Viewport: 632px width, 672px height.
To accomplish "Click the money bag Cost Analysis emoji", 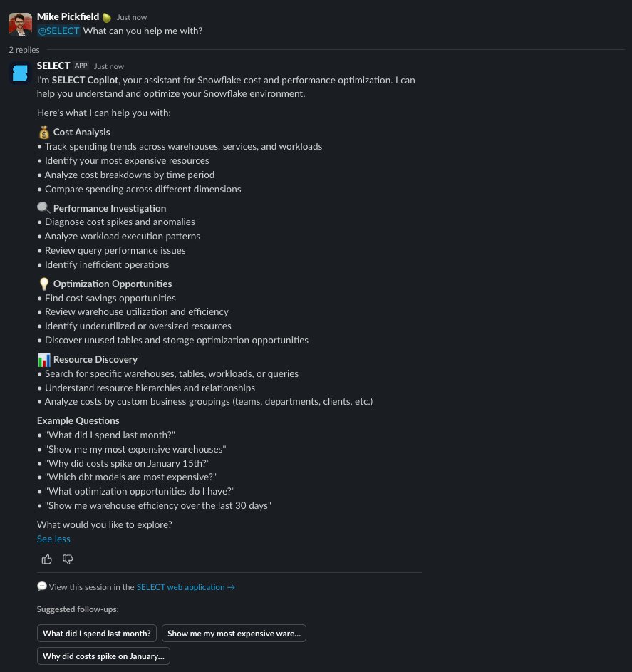I will click(x=43, y=132).
